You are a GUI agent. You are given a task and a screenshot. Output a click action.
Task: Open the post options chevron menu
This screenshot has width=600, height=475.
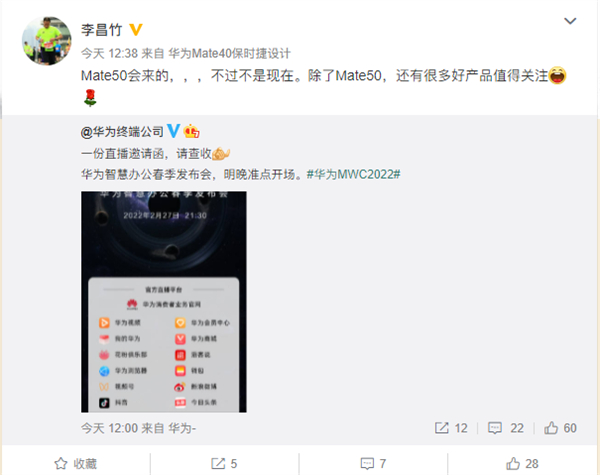click(570, 21)
